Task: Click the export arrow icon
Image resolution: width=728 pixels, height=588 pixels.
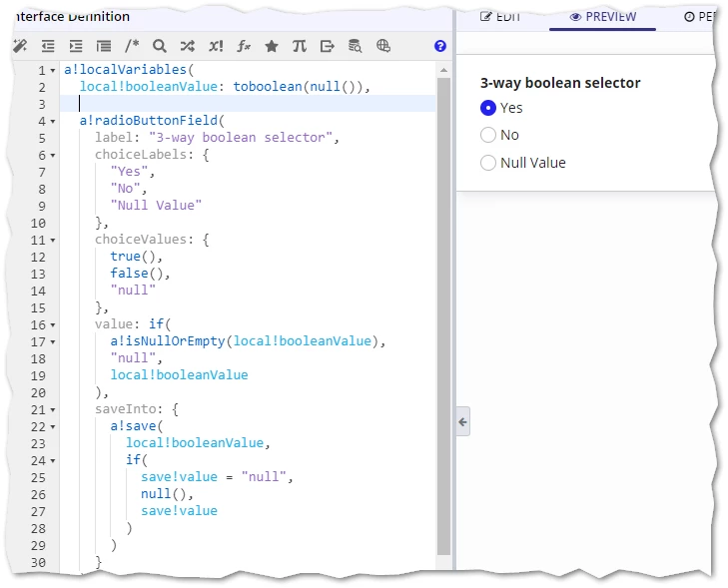Action: pyautogui.click(x=328, y=46)
